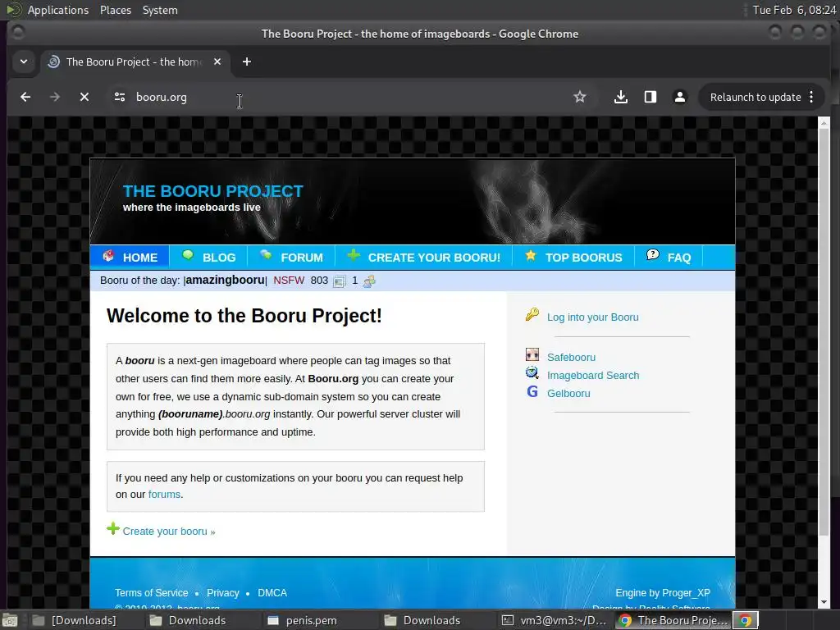
Task: Click scrollbar down arrow
Action: click(x=824, y=603)
